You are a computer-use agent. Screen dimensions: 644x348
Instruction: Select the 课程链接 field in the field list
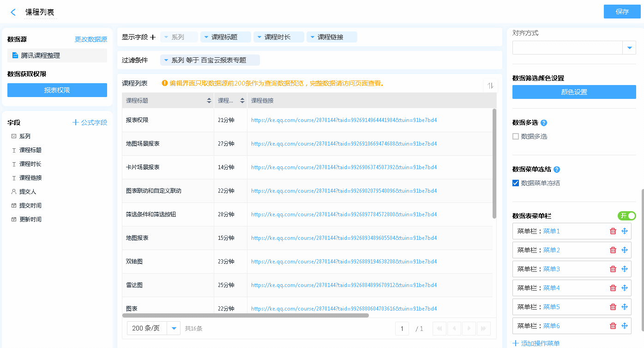pyautogui.click(x=30, y=178)
